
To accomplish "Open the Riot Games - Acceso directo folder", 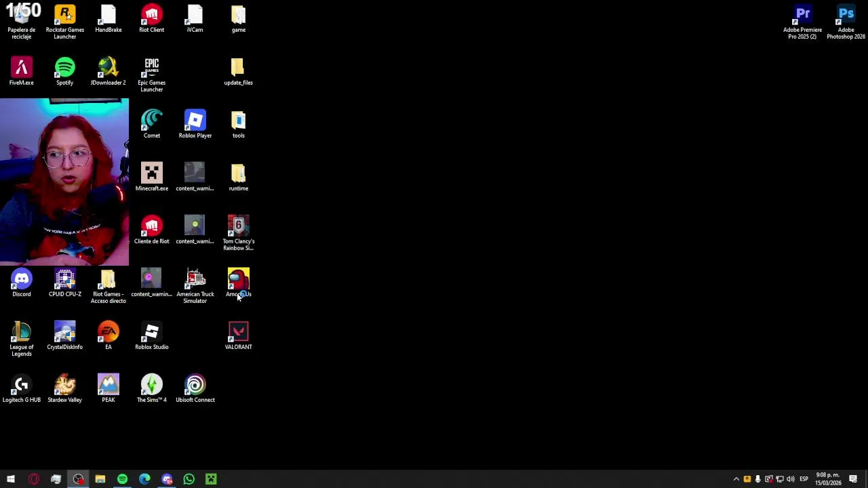I will pyautogui.click(x=108, y=286).
